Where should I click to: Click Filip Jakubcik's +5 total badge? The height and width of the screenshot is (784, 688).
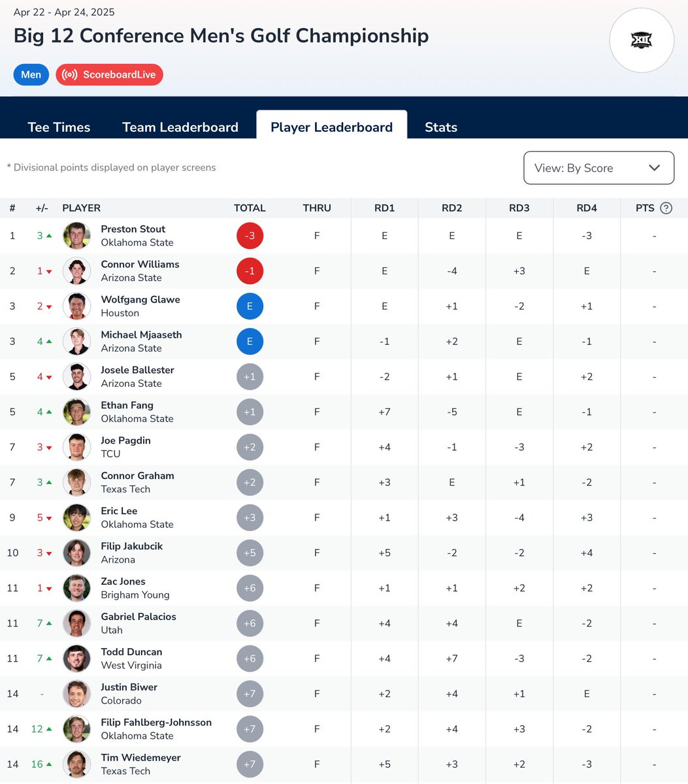(x=250, y=553)
